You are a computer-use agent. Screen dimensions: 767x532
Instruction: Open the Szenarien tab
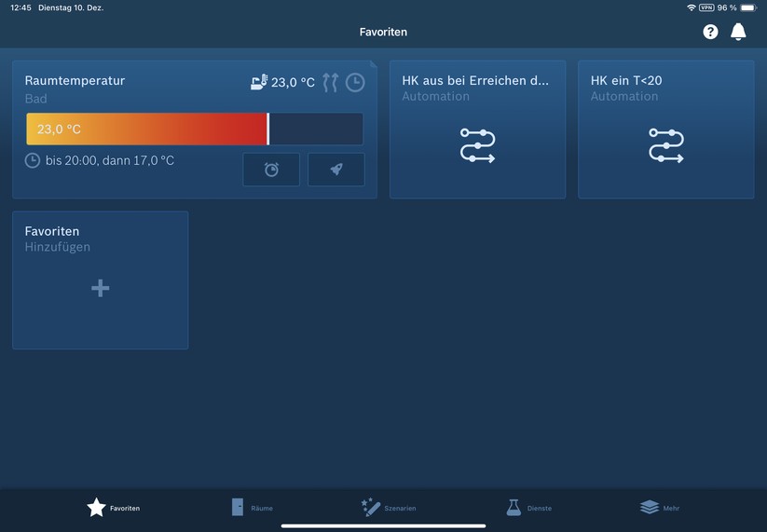point(388,508)
